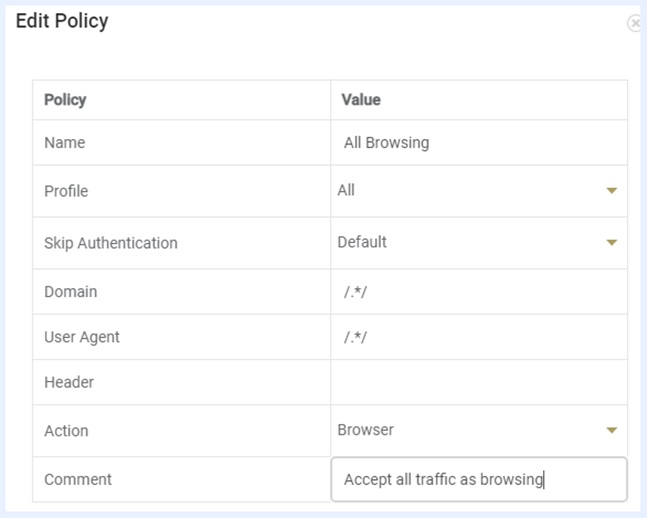This screenshot has height=518, width=647.
Task: Click the Name field containing All Browsing
Action: tap(478, 143)
